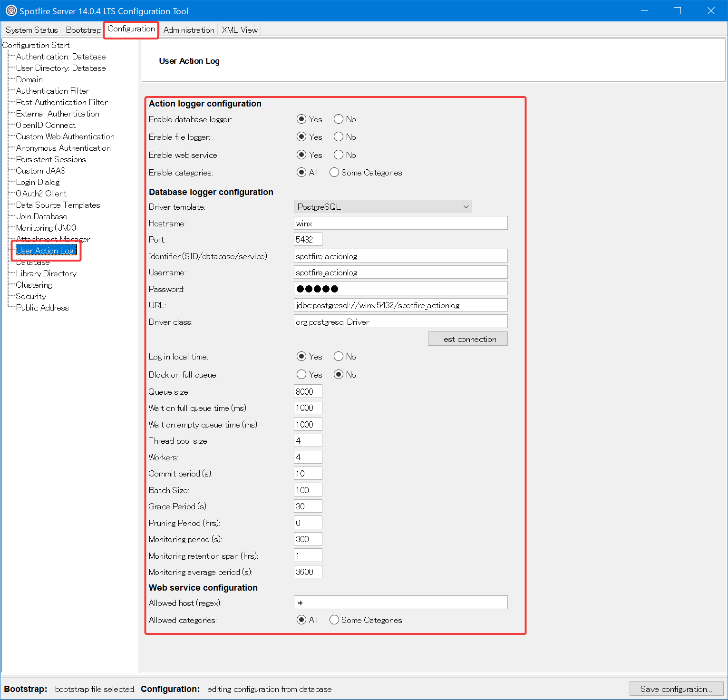Select the Domain tree item
This screenshot has width=728, height=700.
pyautogui.click(x=29, y=79)
